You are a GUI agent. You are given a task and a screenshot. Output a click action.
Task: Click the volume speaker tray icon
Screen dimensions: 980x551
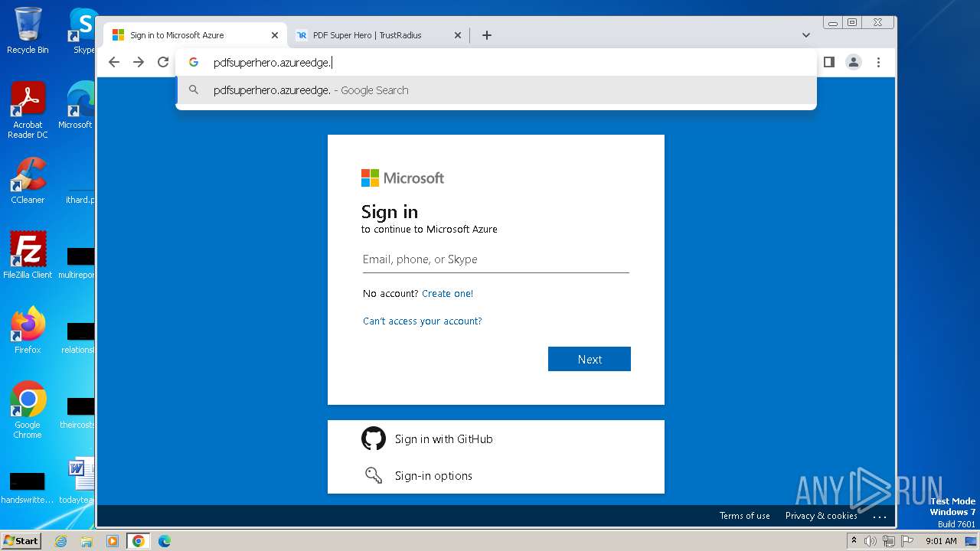pos(871,541)
